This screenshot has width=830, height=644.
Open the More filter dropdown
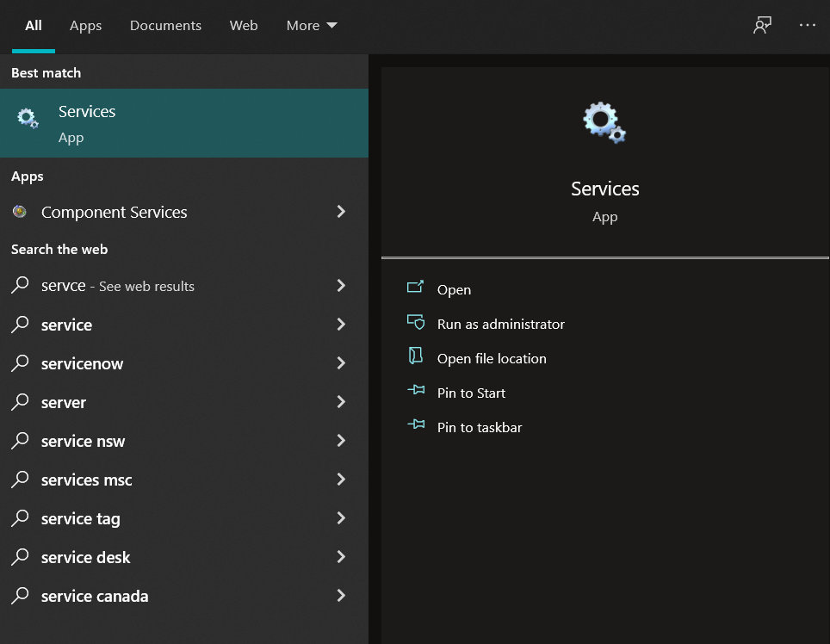point(312,26)
